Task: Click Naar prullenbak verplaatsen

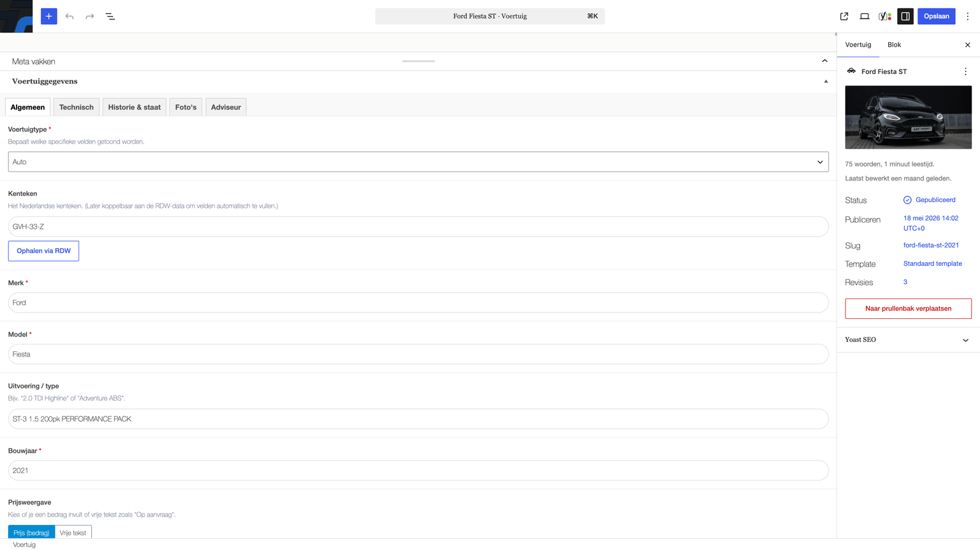Action: click(909, 309)
